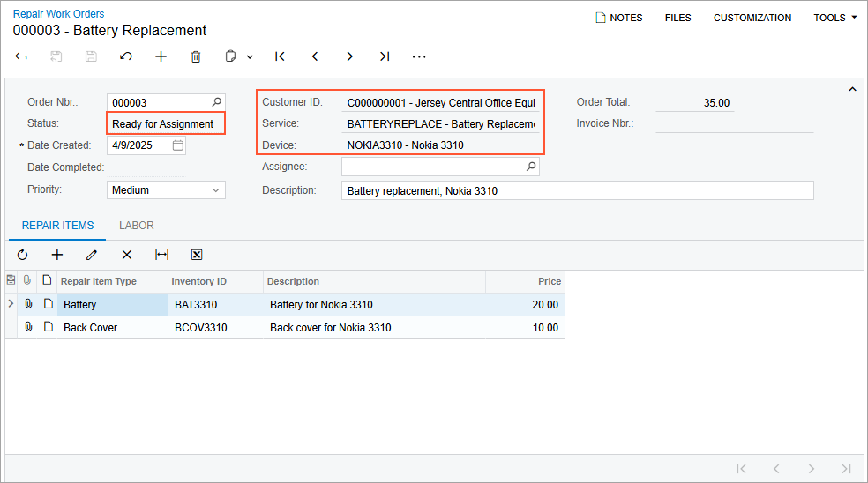
Task: Click the Fit to Screen columns icon
Action: [161, 255]
